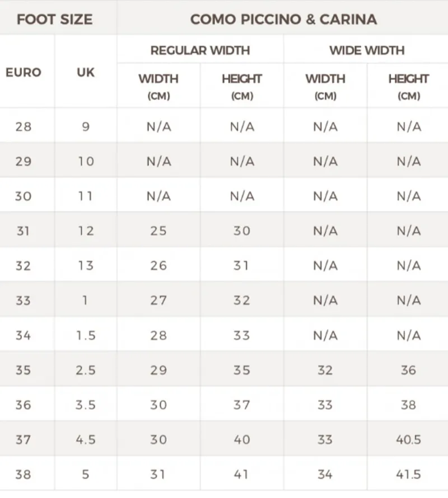Screen dimensions: 448x498
Task: Click the UK size 1.5 cell
Action: coord(86,335)
